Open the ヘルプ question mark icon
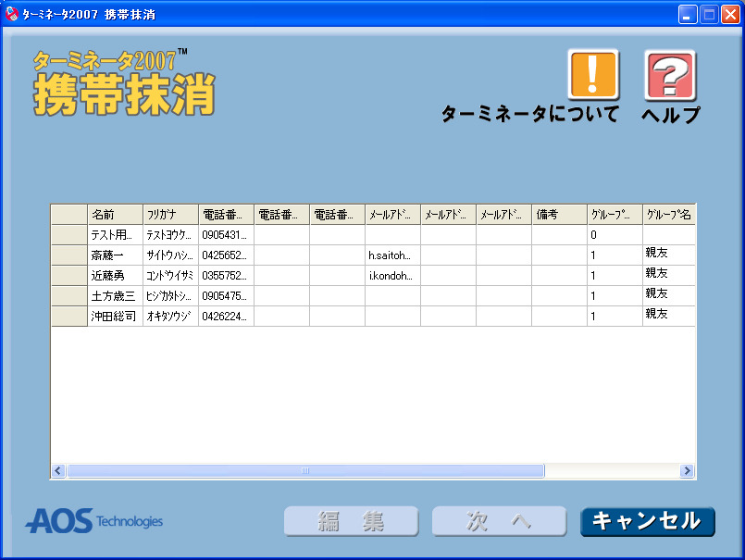Viewport: 745px width, 560px height. tap(670, 75)
